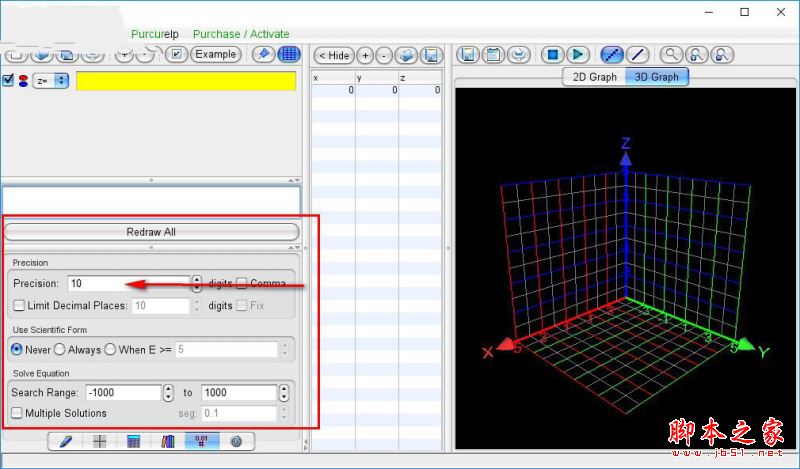Open the books library icon at bottom
800x469 pixels.
[x=168, y=441]
